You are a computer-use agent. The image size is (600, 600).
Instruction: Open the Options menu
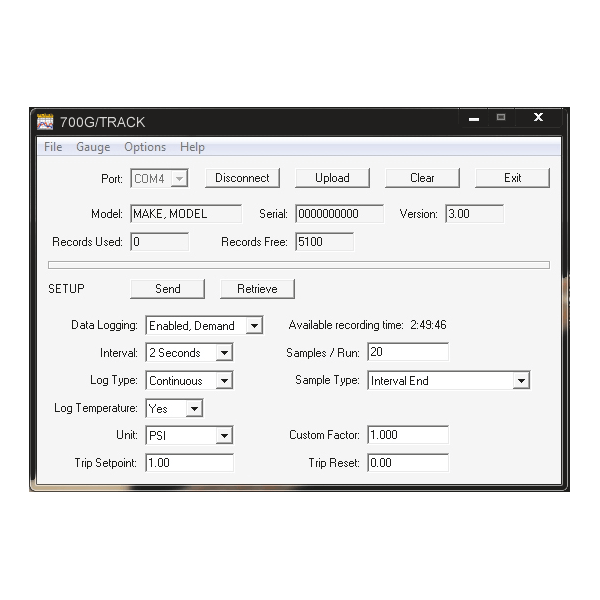pyautogui.click(x=145, y=147)
